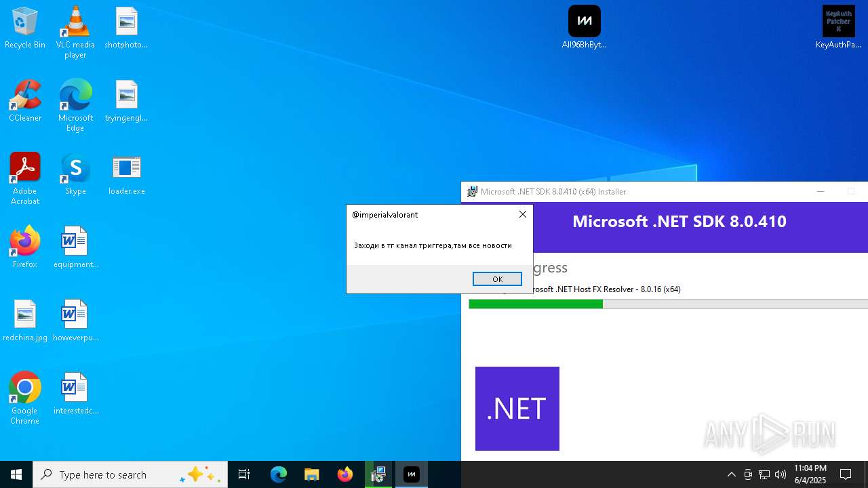This screenshot has height=488, width=868.
Task: Close the @imperialvalorant message dialog
Action: [x=522, y=214]
